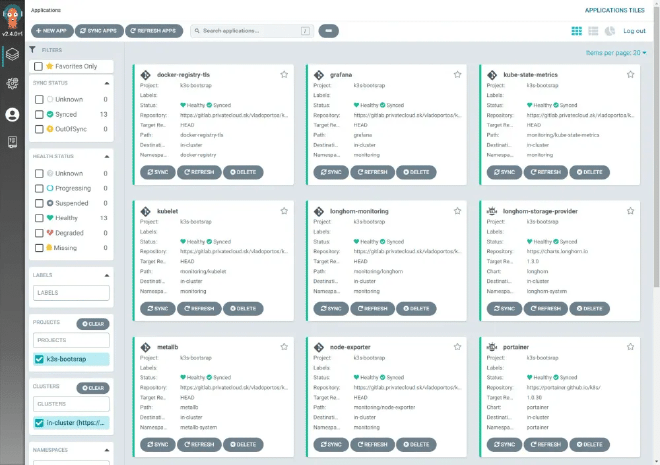Screen dimensions: 660x465
Task: Collapse the Namespaces filter section
Action: [x=106, y=450]
